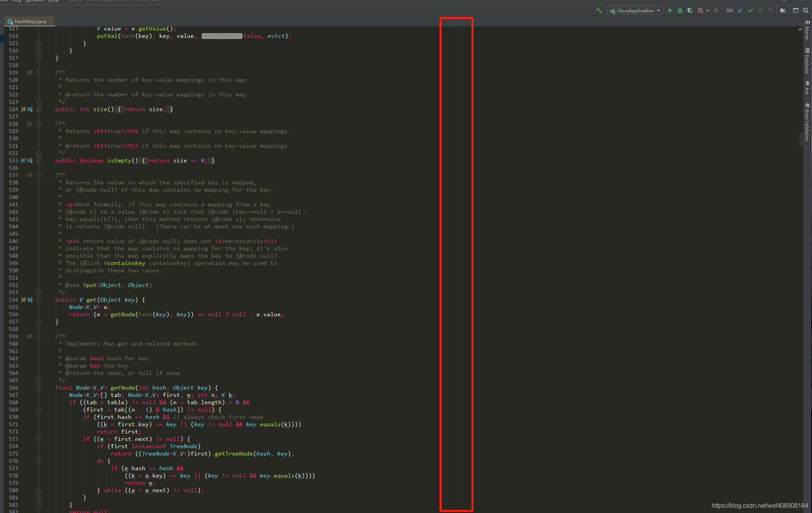
Task: Run GloryApplication with coverage
Action: coord(690,10)
